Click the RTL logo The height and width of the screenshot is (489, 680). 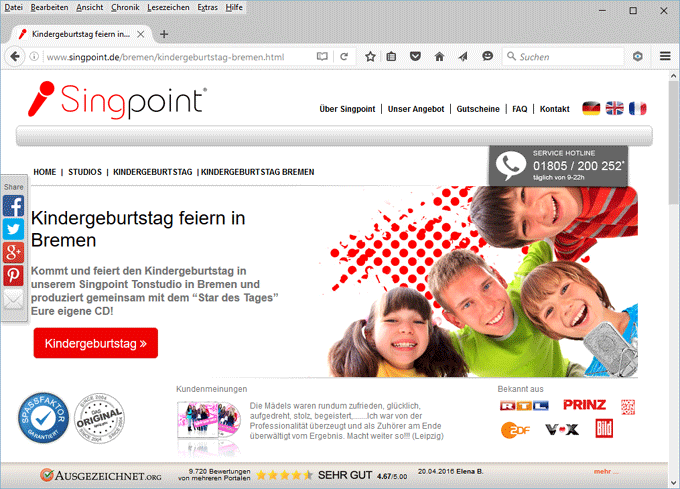coord(524,406)
